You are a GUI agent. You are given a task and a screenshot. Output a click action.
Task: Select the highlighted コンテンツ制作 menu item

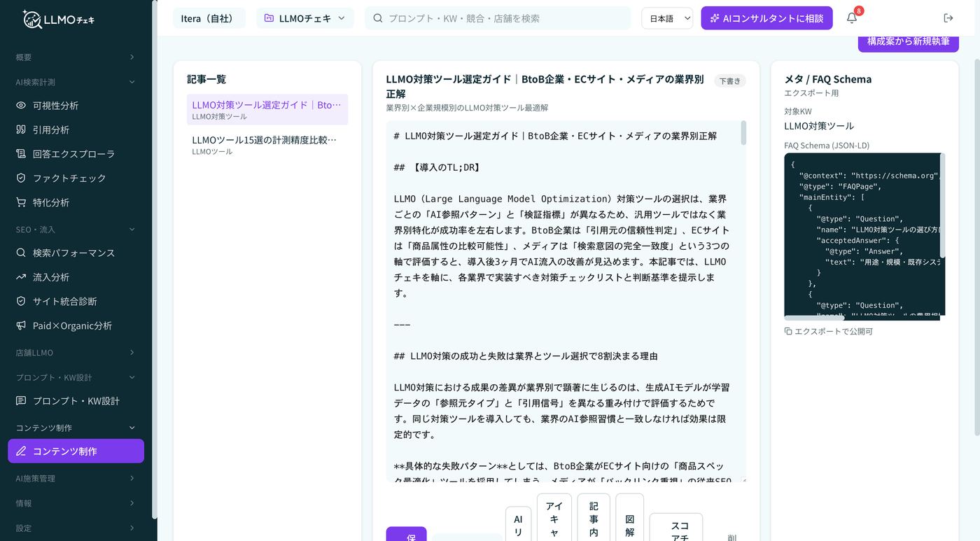[76, 451]
